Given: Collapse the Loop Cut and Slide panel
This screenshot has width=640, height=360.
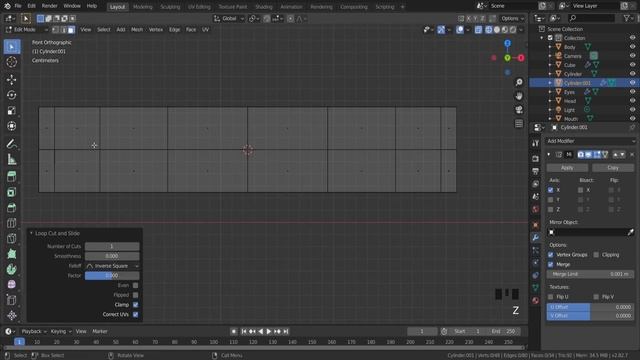Looking at the screenshot, I should [x=31, y=233].
